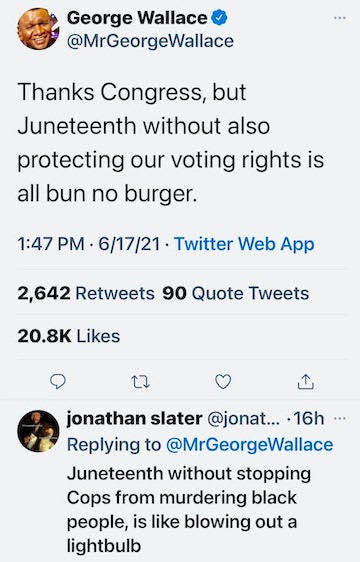Image resolution: width=360 pixels, height=562 pixels.
Task: Click the Twitter Web App link
Action: [244, 244]
